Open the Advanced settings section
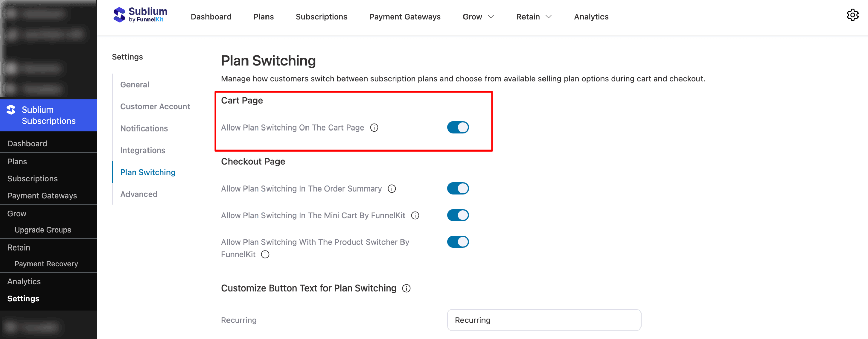The height and width of the screenshot is (339, 868). 138,194
